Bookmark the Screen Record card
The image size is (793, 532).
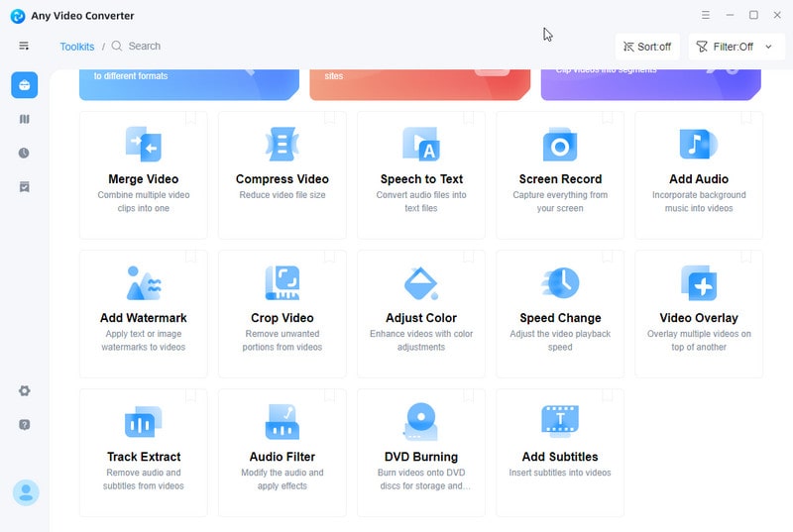point(608,117)
